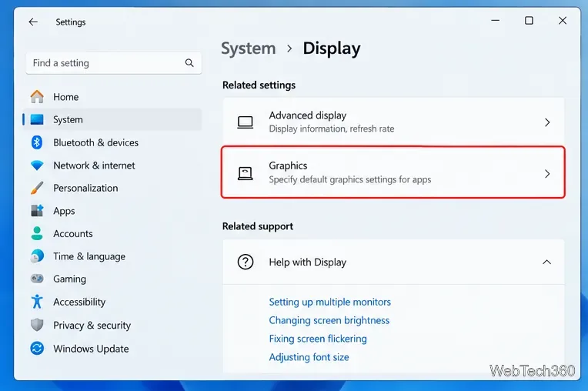Screen dimensions: 588x391
Task: Collapse the Help with Display section
Action: pyautogui.click(x=546, y=262)
